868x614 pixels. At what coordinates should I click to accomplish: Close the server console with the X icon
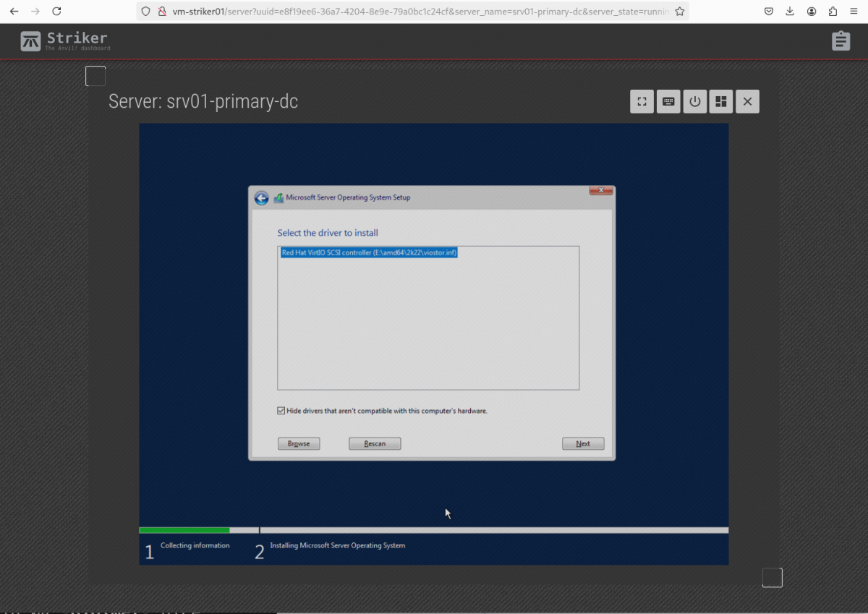(x=747, y=102)
